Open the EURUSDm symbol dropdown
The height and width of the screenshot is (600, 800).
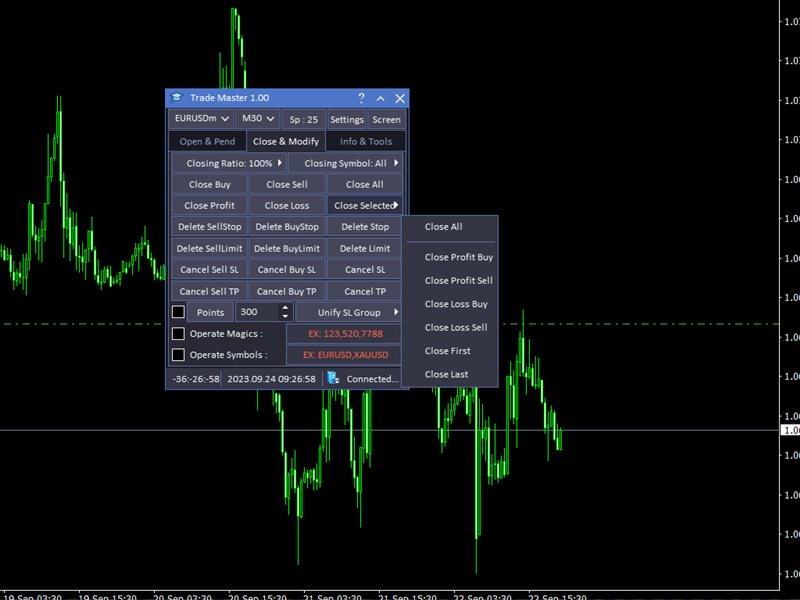coord(202,118)
